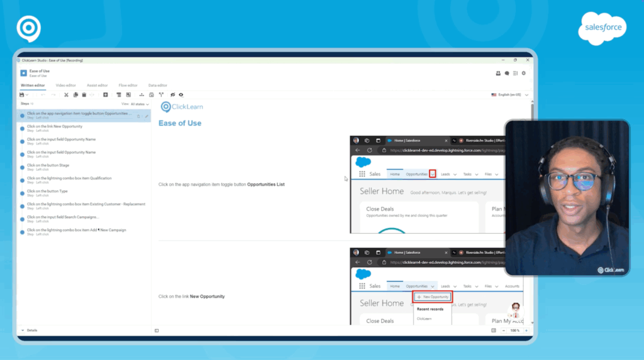644x360 pixels.
Task: Click the image layout icon in the toolbar
Action: coord(128,95)
